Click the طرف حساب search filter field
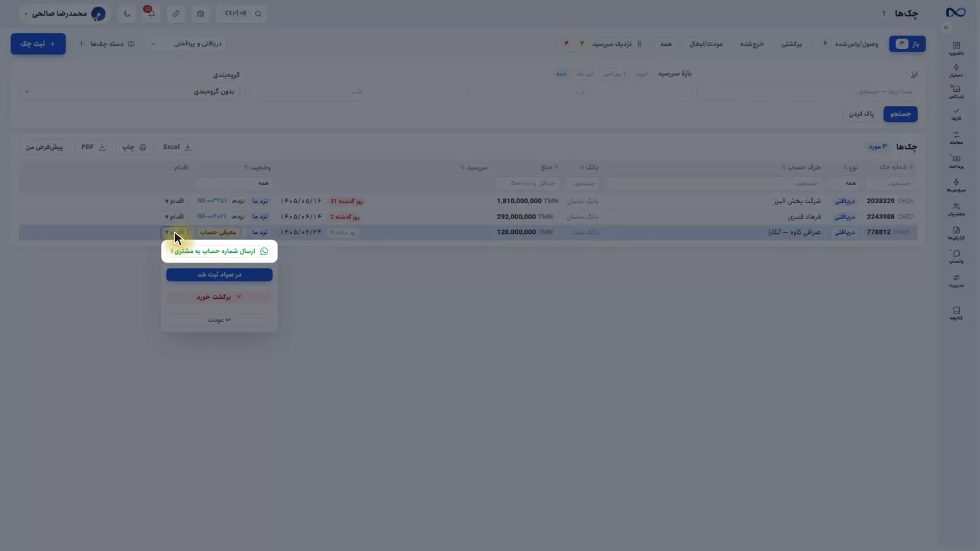Viewport: 980px width, 551px height. [715, 183]
